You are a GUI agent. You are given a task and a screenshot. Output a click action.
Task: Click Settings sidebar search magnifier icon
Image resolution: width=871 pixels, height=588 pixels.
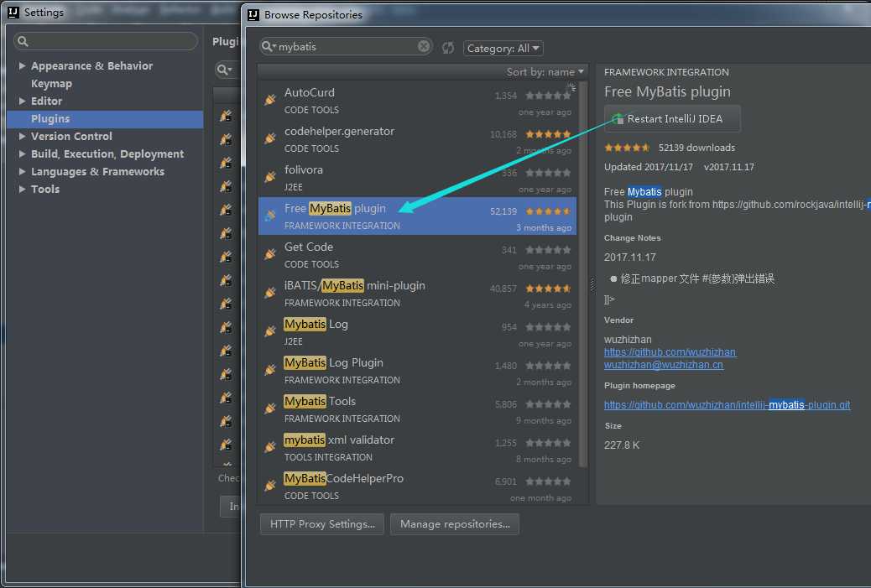tap(23, 41)
